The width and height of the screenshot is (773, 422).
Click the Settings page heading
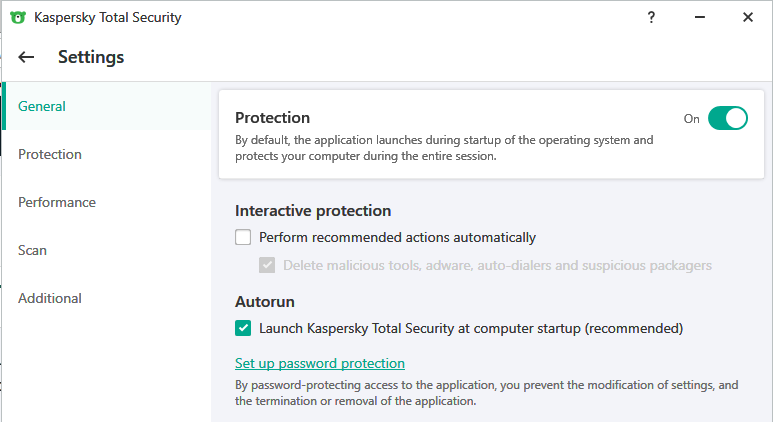point(91,57)
